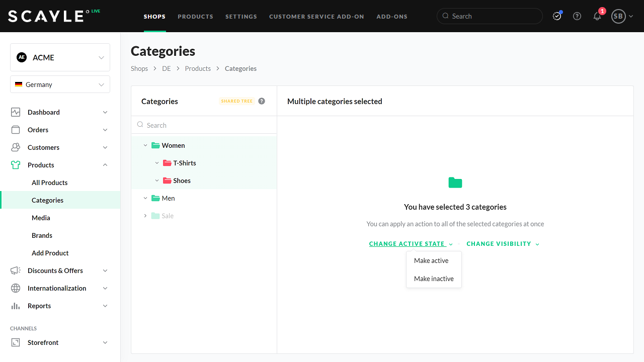Collapse the Women category tree node

point(145,145)
